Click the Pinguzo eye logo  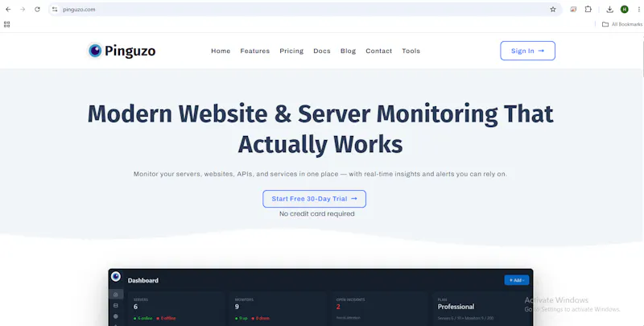pos(95,51)
